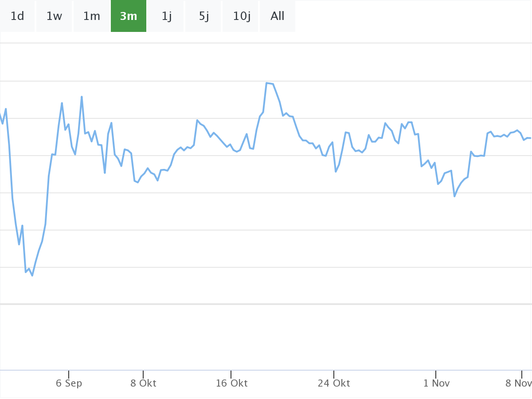Image resolution: width=532 pixels, height=399 pixels.
Task: Select the 1w range tab
Action: [x=54, y=16]
